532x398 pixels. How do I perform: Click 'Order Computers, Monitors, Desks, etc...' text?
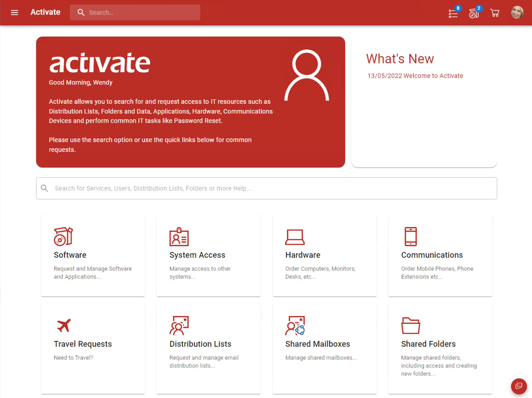click(320, 273)
